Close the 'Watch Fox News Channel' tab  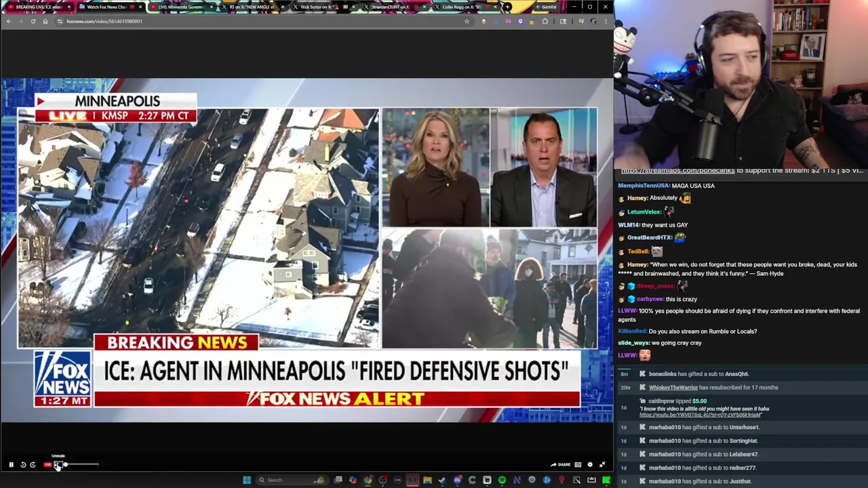point(140,7)
